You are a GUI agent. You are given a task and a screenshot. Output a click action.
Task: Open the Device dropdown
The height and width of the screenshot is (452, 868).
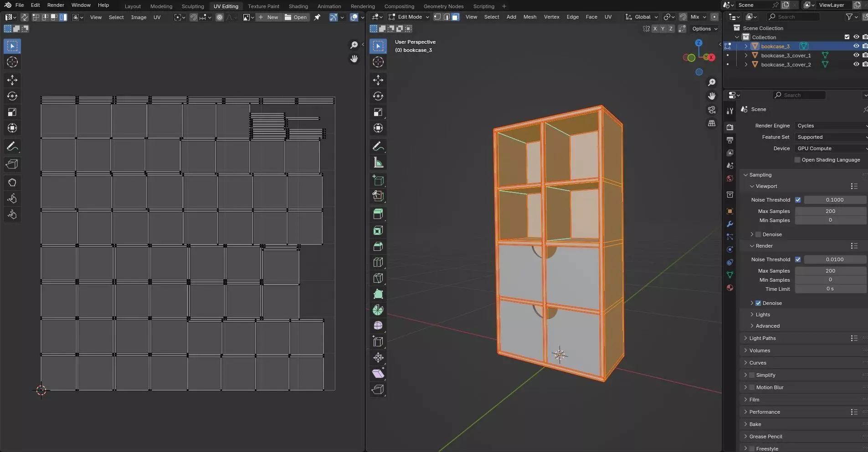click(x=831, y=148)
